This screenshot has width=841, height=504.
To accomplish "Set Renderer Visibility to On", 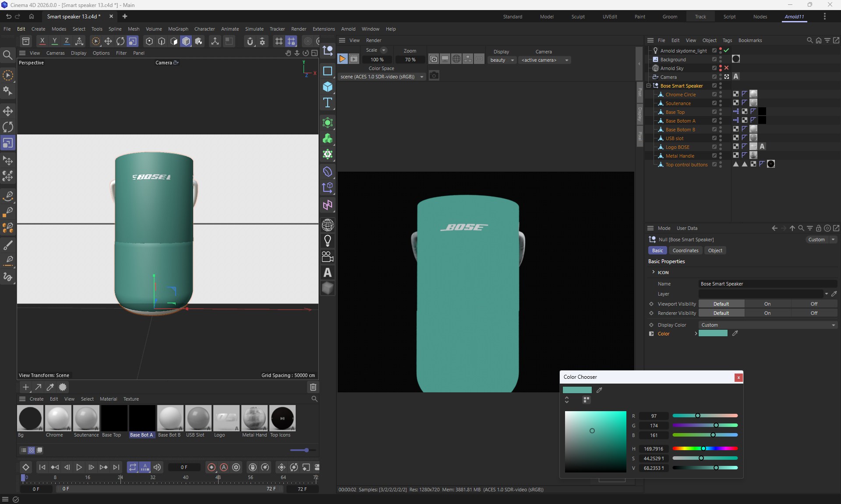I will pyautogui.click(x=767, y=313).
